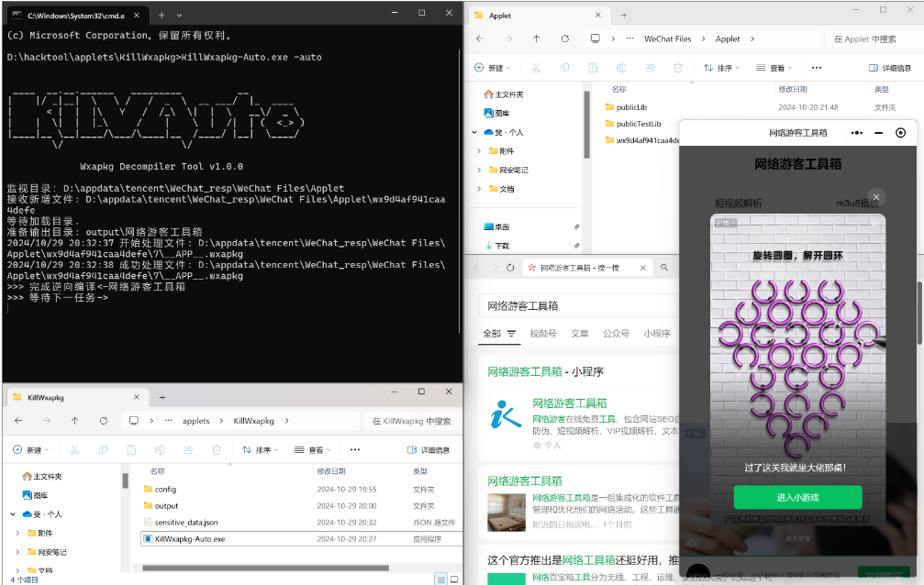924x585 pixels.
Task: Click the rename icon in the explorer toolbar
Action: (621, 67)
